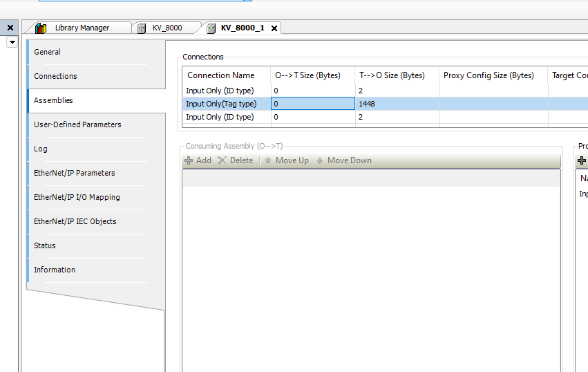Click the KV_8000_1 tab device icon

point(211,28)
